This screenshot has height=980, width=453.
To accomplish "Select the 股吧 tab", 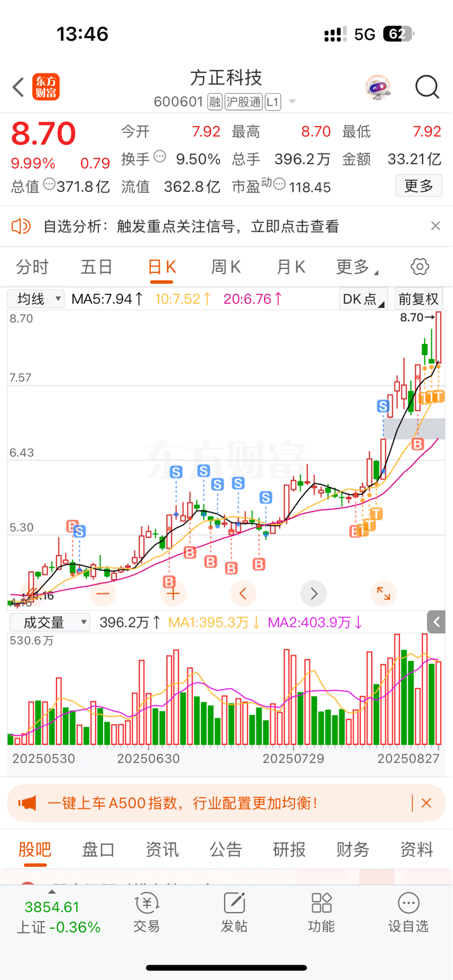I will [35, 849].
